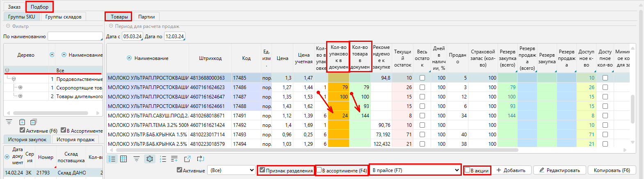The width and height of the screenshot is (644, 179).
Task: Open the "В прайсе (F7)" dropdown
Action: [x=416, y=170]
